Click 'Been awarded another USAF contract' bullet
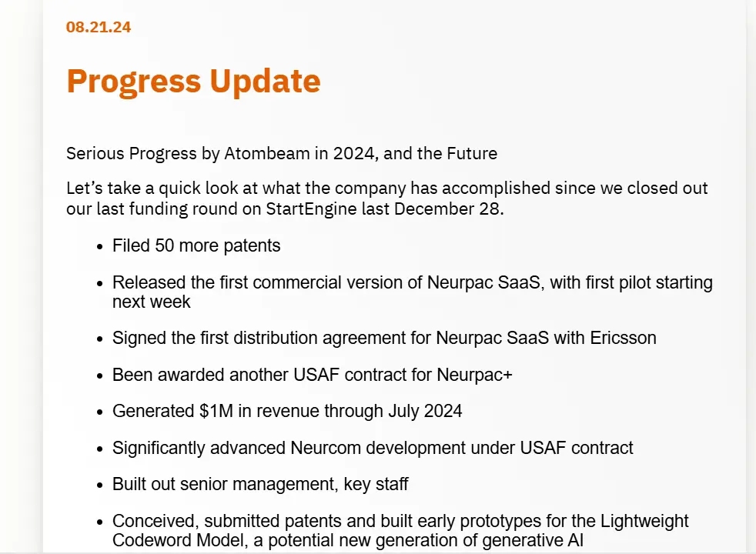The height and width of the screenshot is (554, 756). (313, 375)
